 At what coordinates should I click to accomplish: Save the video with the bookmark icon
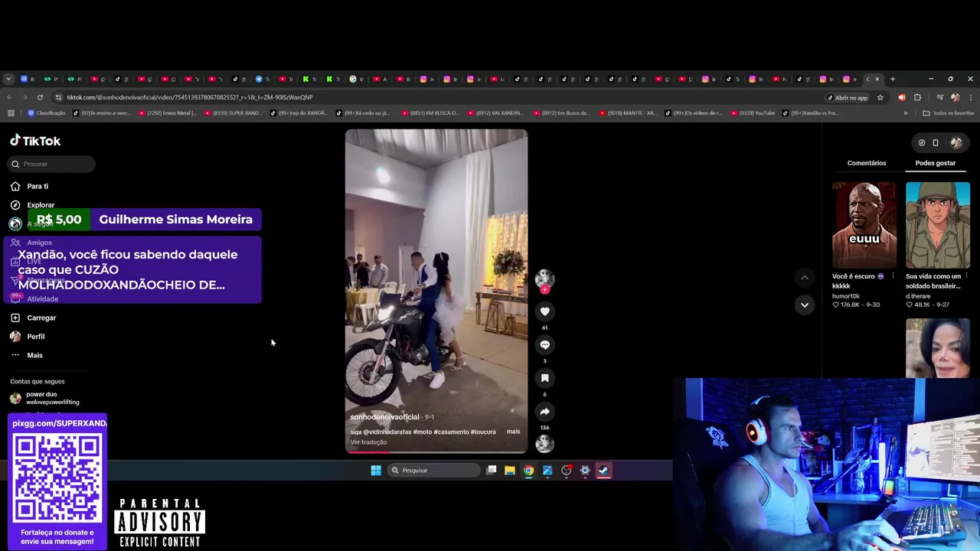[x=544, y=378]
